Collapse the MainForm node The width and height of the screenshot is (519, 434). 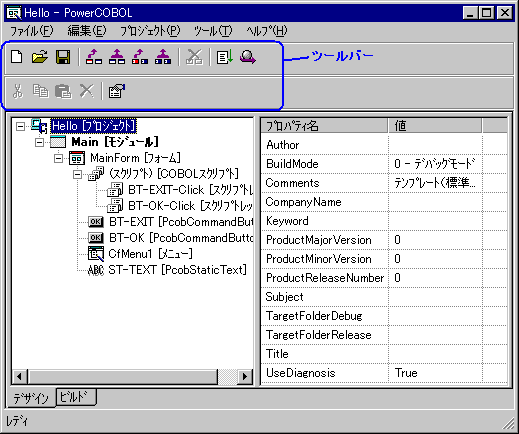point(59,158)
